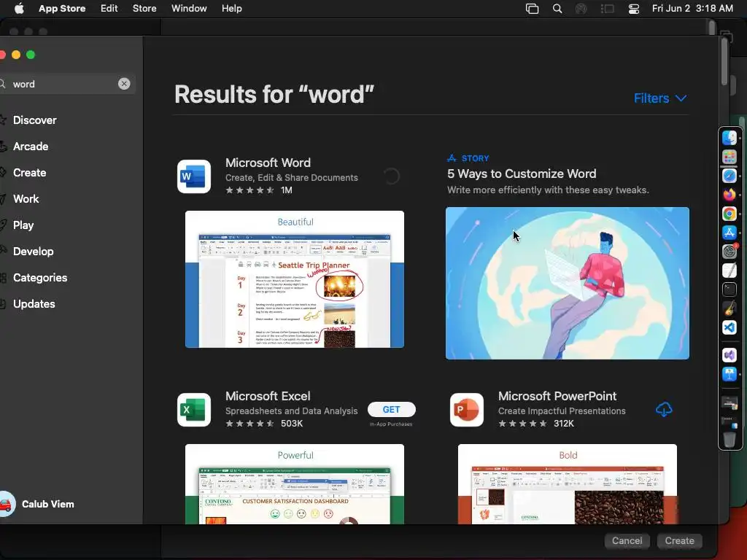
Task: Click the Create button in the background window
Action: [679, 540]
